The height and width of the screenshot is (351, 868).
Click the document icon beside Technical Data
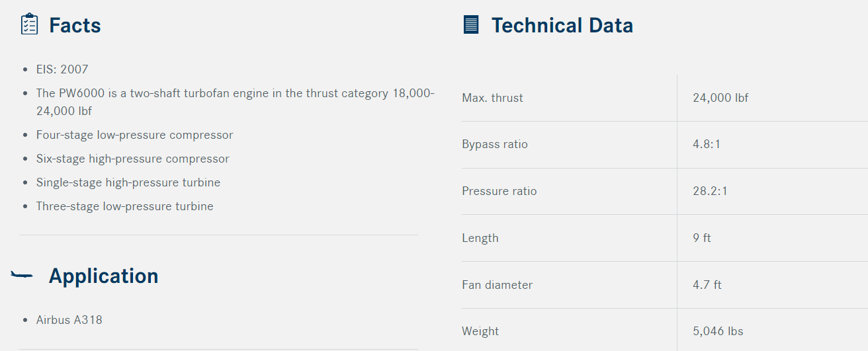pos(471,25)
